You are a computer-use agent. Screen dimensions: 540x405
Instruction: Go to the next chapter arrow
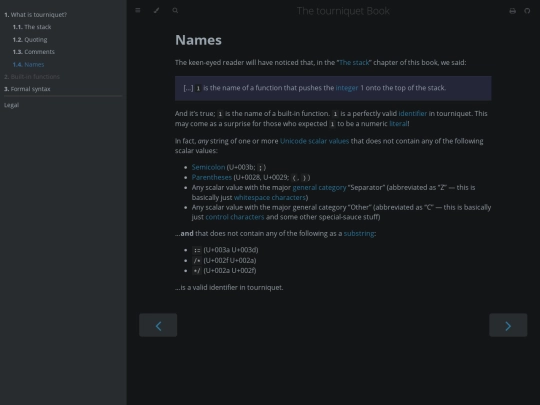point(508,325)
